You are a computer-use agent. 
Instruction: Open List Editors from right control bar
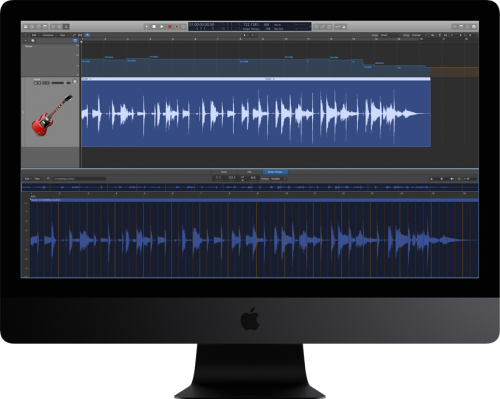pyautogui.click(x=454, y=27)
